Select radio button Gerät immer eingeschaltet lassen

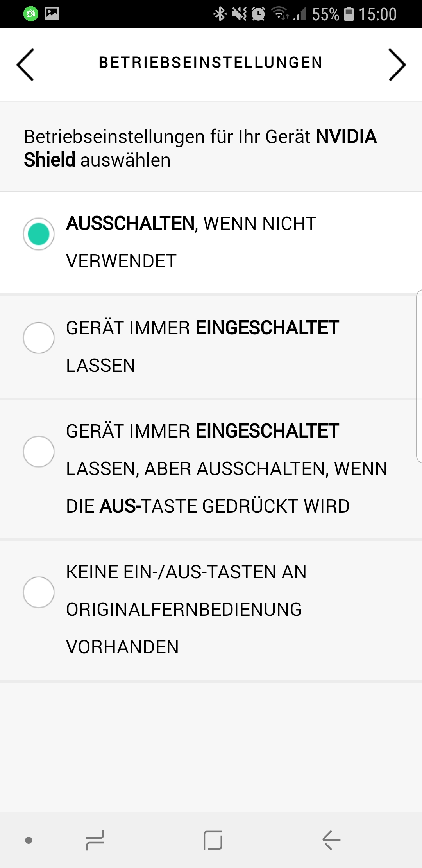pos(39,338)
